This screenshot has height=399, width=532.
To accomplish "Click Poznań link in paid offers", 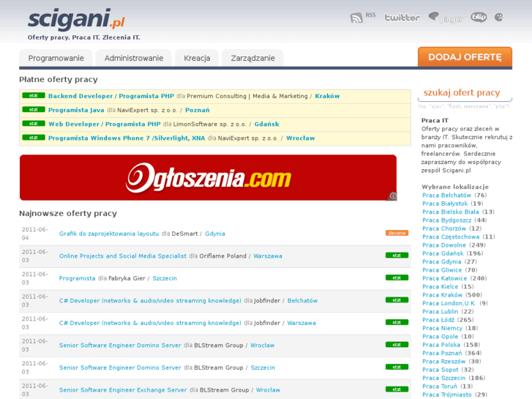I will point(197,110).
